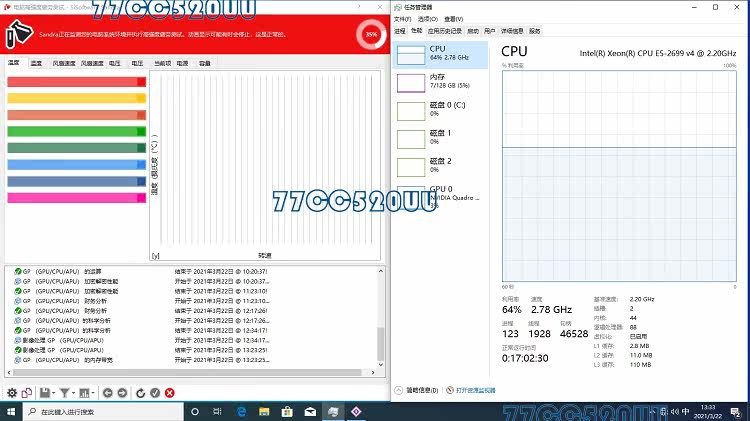Click the save floppy disk icon
This screenshot has width=750, height=421.
click(x=44, y=393)
